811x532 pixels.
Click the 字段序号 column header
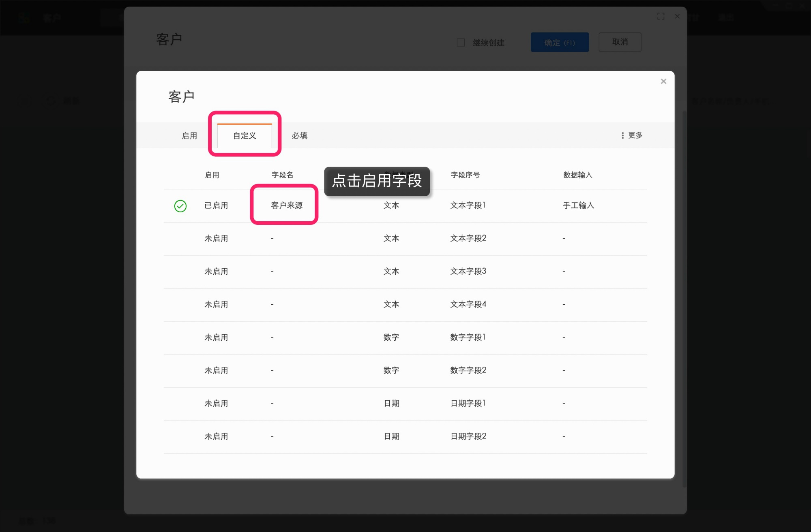click(x=466, y=175)
